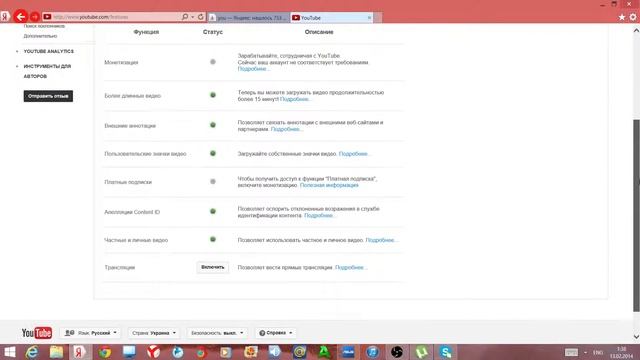Expand ИНСТРУМЕНТЫ ДЛЯ АВТОРОВ sidebar section
Screen dimensions: 640x360
click(x=47, y=71)
